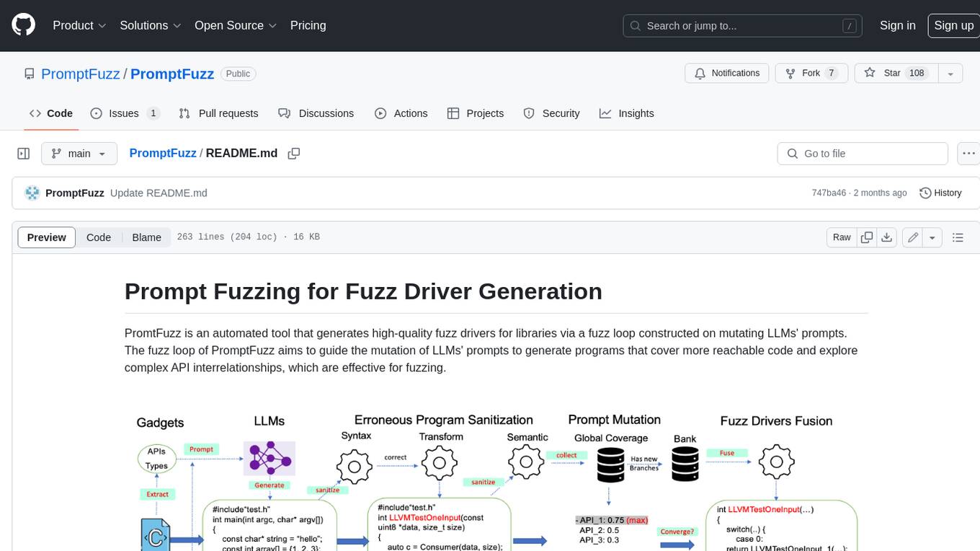The width and height of the screenshot is (980, 551).
Task: Switch to the Discussions tab
Action: coord(316,113)
